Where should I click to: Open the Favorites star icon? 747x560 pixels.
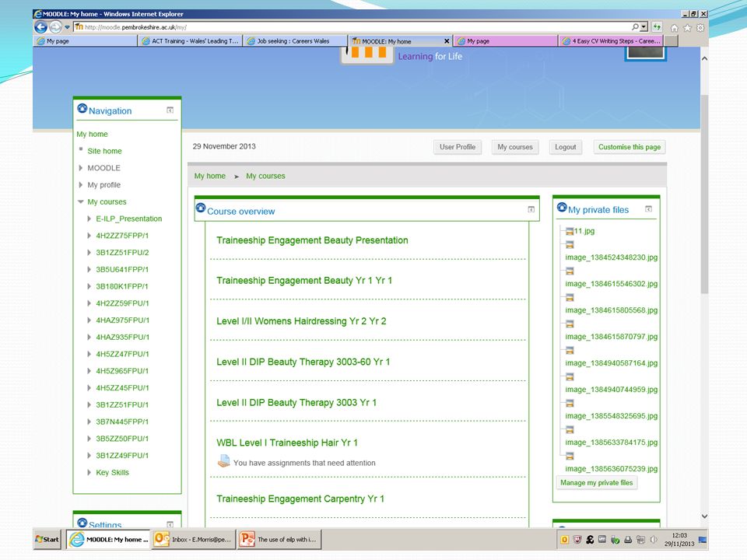687,28
